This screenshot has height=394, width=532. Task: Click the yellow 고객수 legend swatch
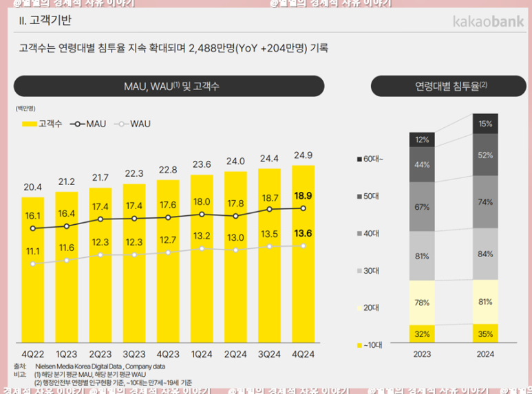tap(29, 124)
